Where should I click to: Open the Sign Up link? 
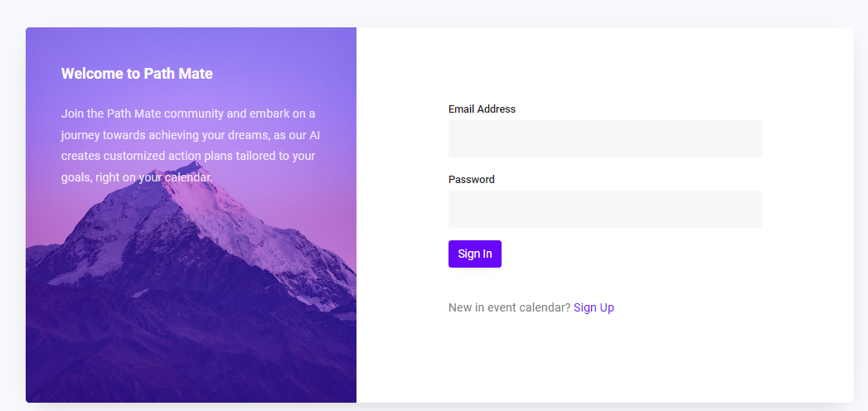594,307
